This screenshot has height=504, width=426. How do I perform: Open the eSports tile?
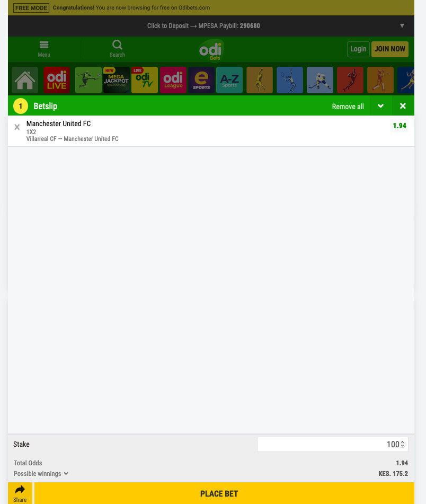pyautogui.click(x=201, y=80)
